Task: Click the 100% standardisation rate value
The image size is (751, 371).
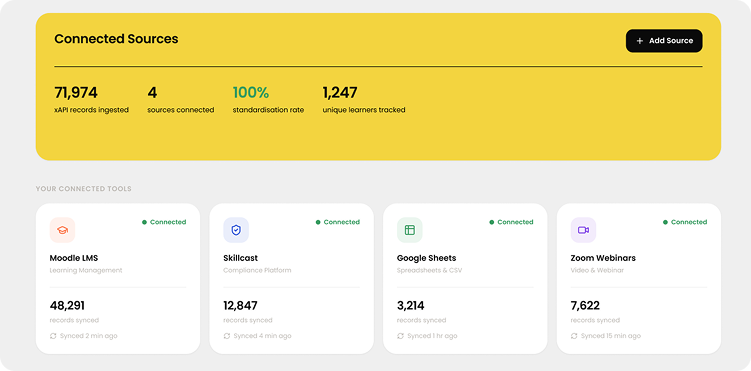Action: (x=251, y=92)
